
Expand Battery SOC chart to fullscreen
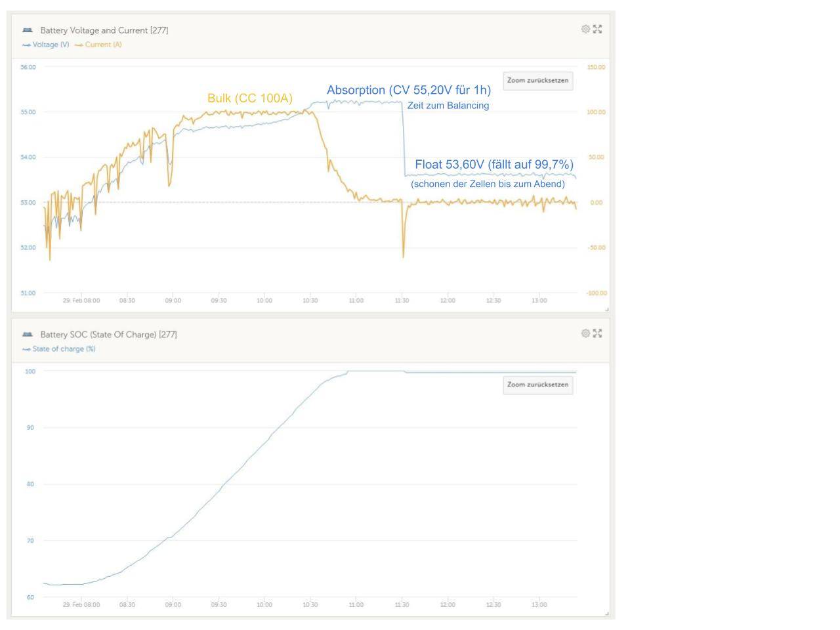(x=597, y=333)
